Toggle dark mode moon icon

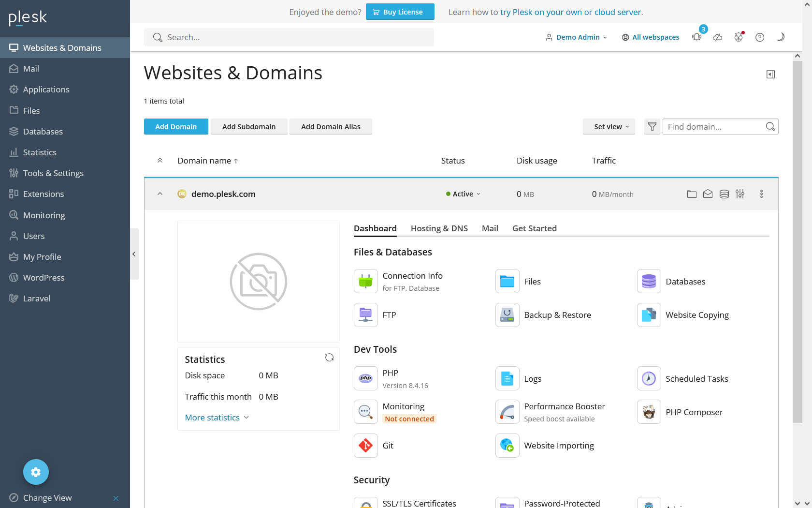[x=780, y=37]
